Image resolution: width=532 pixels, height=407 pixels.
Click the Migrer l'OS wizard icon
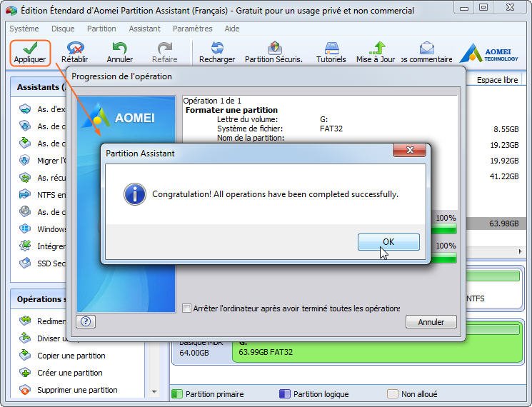[x=25, y=160]
